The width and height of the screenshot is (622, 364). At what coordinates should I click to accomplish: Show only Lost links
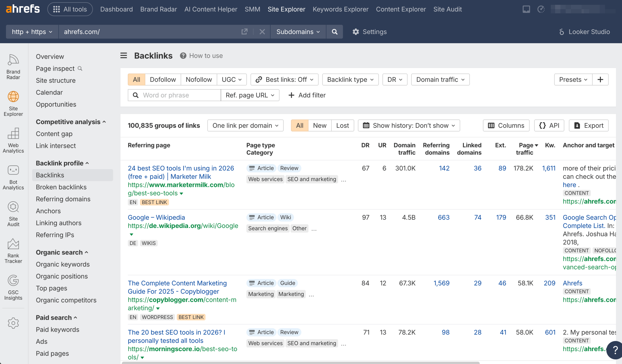343,125
